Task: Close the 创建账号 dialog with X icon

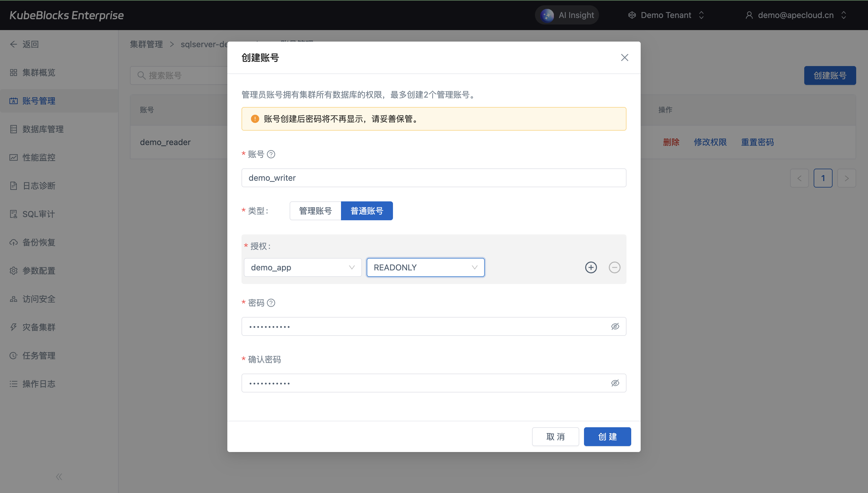Action: (x=624, y=57)
